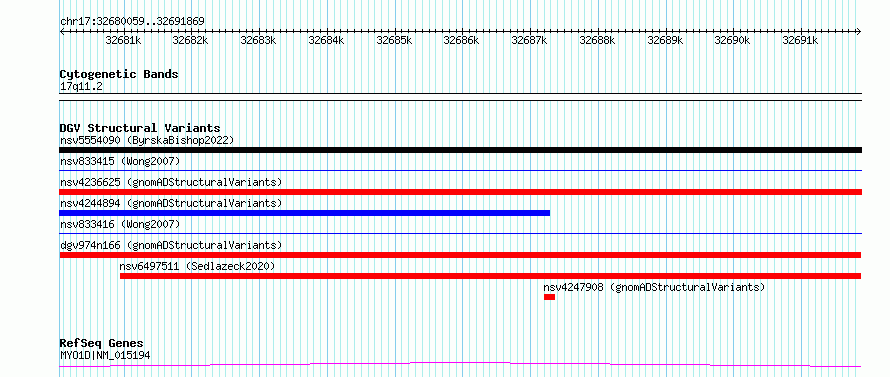Select the thin blue nsv833415 variant line
Image resolution: width=890 pixels, height=377 pixels.
(460, 170)
